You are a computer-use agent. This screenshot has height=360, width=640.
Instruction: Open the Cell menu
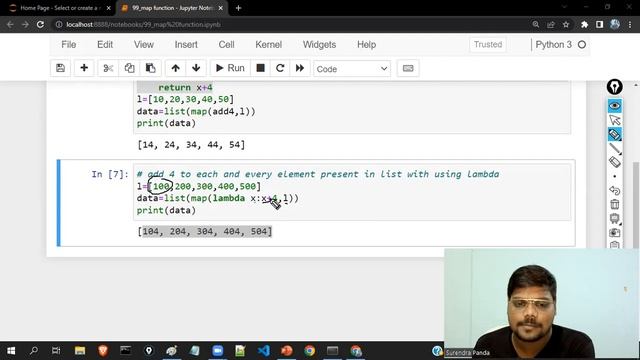point(227,44)
